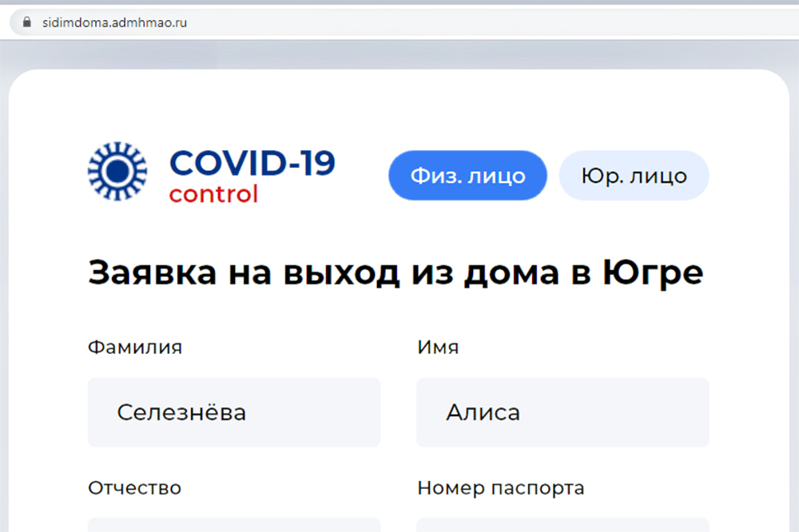Click the Имя field label
The image size is (799, 532).
[438, 347]
